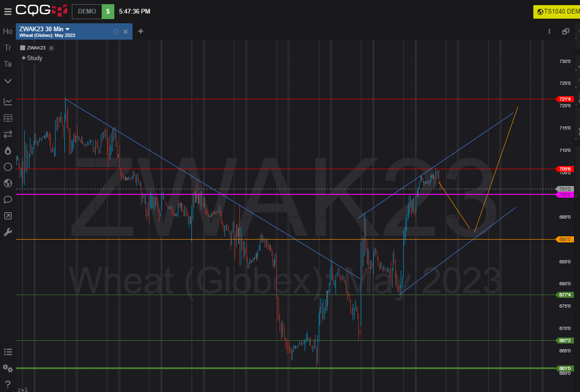Expand the sidebar chevron down arrow
Viewport: 580px width, 392px height.
[8, 81]
